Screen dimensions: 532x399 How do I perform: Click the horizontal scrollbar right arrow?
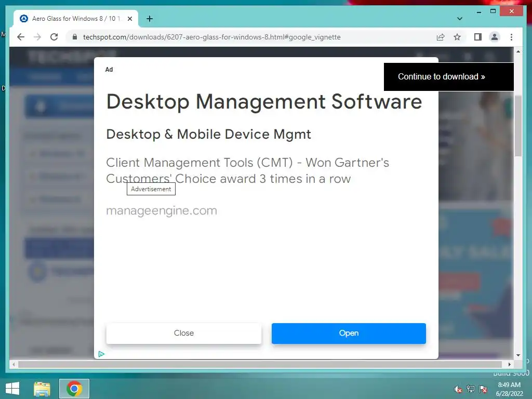509,364
